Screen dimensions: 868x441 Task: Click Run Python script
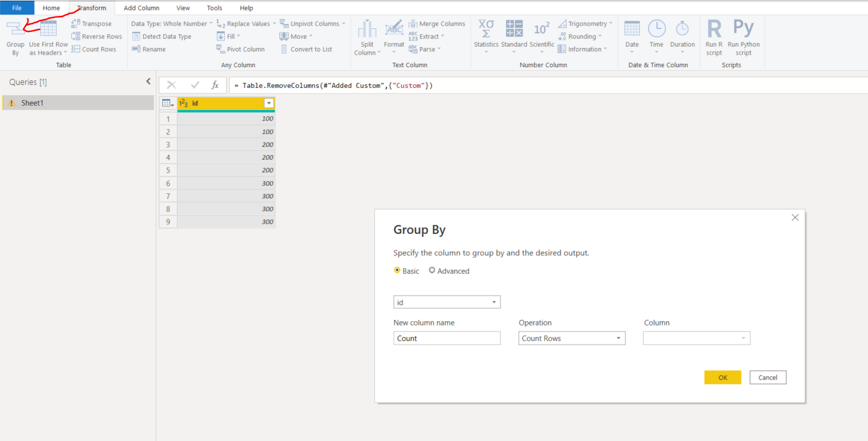743,37
